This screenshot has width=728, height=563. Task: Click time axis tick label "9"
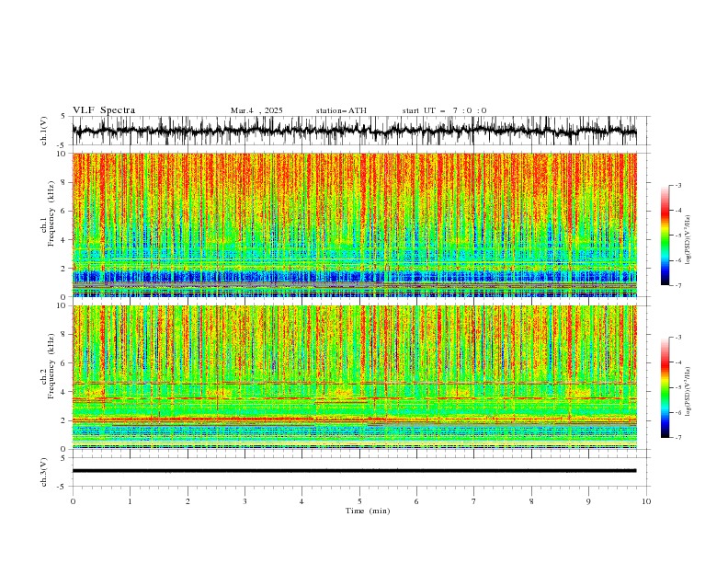click(588, 501)
